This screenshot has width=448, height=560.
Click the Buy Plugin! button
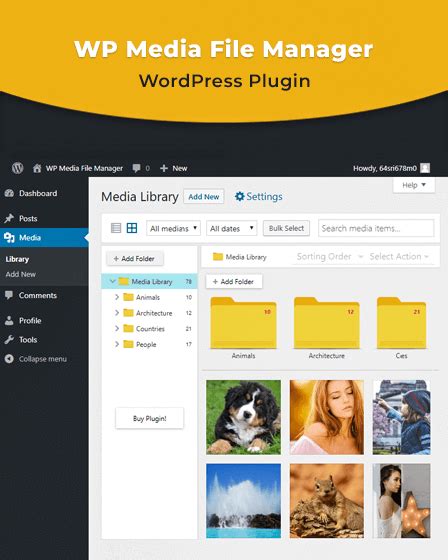coord(149,418)
